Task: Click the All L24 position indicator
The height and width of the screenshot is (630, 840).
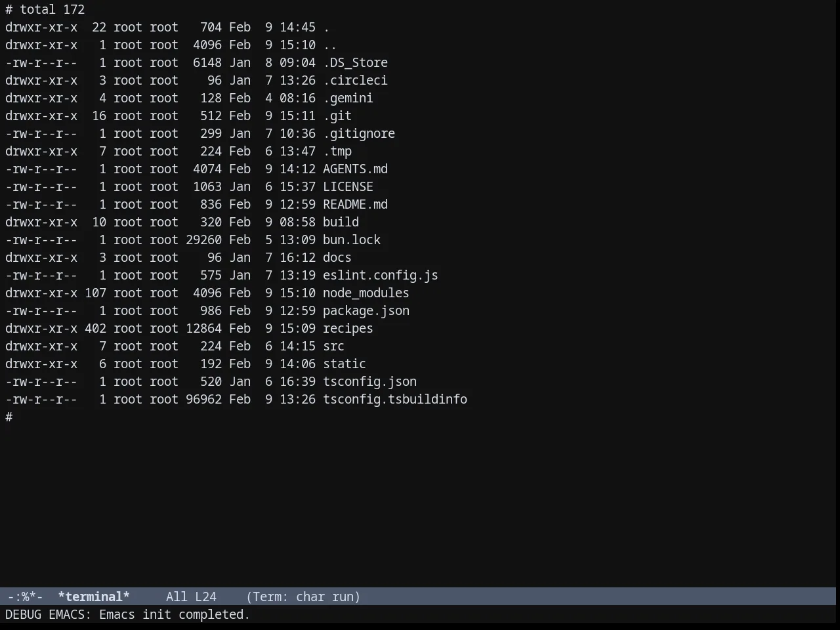Action: point(191,597)
